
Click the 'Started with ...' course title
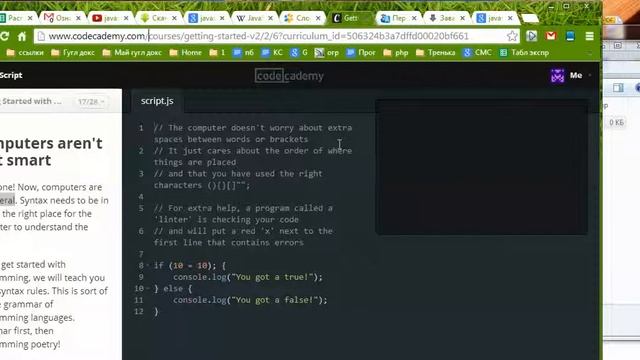tap(31, 101)
